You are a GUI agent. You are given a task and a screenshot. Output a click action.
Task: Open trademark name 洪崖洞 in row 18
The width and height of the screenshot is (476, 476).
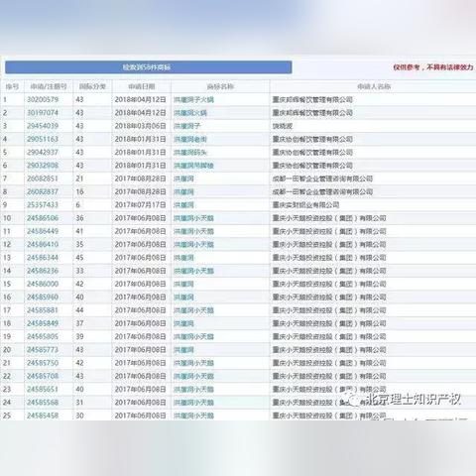[183, 323]
